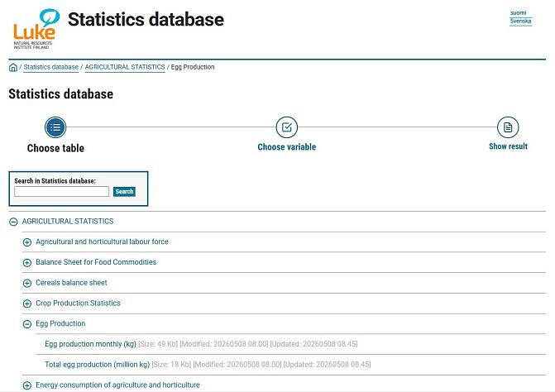Collapse AGRICULTURAL STATISTICS minus icon
555x392 pixels.
[13, 222]
